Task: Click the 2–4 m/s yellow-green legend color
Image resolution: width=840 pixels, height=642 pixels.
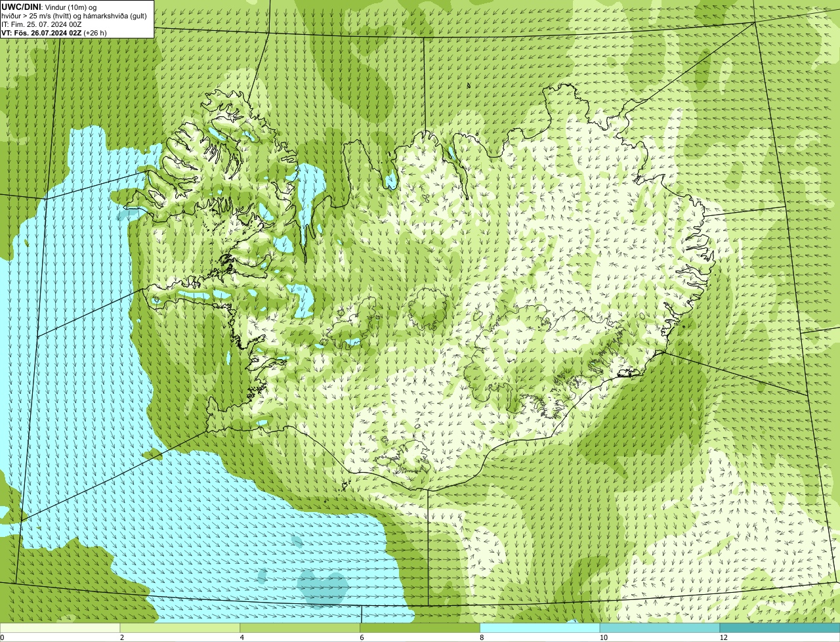Action: [x=180, y=628]
